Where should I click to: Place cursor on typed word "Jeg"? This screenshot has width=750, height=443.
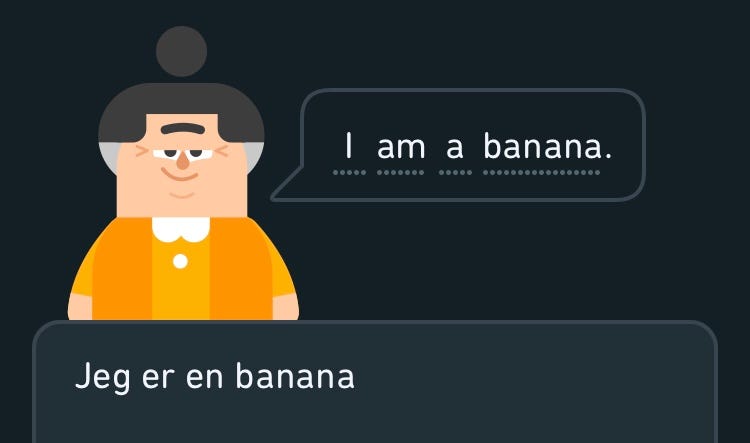[x=102, y=377]
